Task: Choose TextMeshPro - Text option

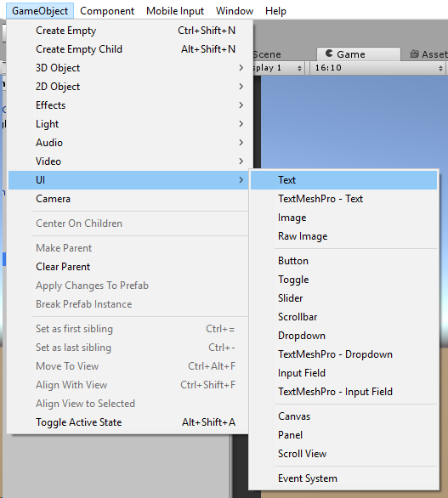Action: click(x=343, y=199)
